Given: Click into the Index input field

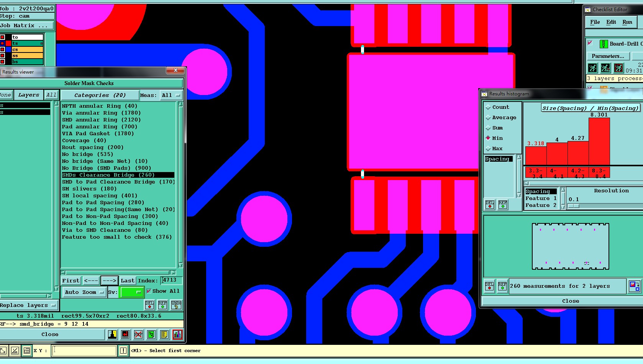Looking at the screenshot, I should 171,280.
